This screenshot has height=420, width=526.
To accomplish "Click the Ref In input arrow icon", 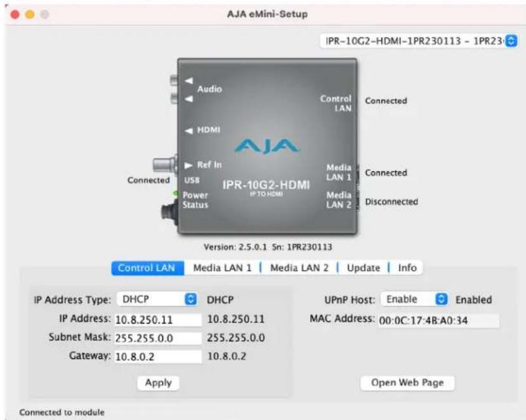I will click(188, 166).
